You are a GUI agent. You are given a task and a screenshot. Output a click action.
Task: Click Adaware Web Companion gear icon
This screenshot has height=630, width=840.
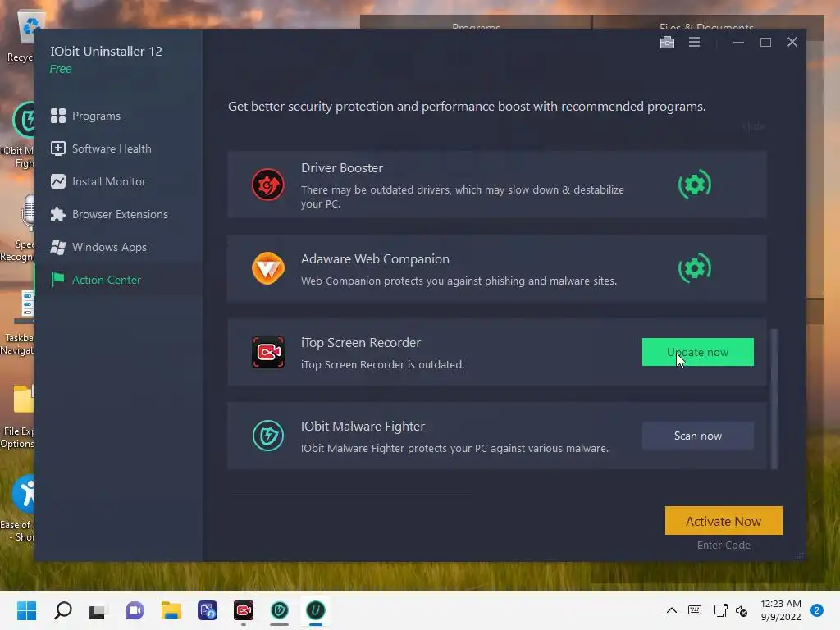[x=695, y=268]
